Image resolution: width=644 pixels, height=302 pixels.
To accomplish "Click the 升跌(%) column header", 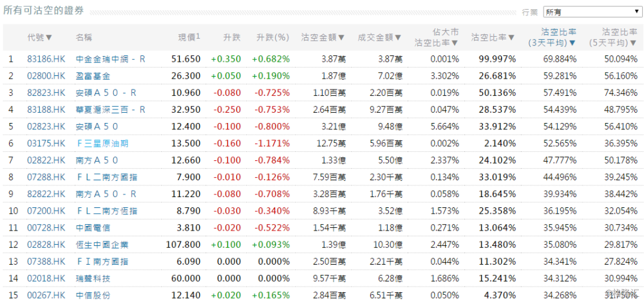I will (272, 37).
